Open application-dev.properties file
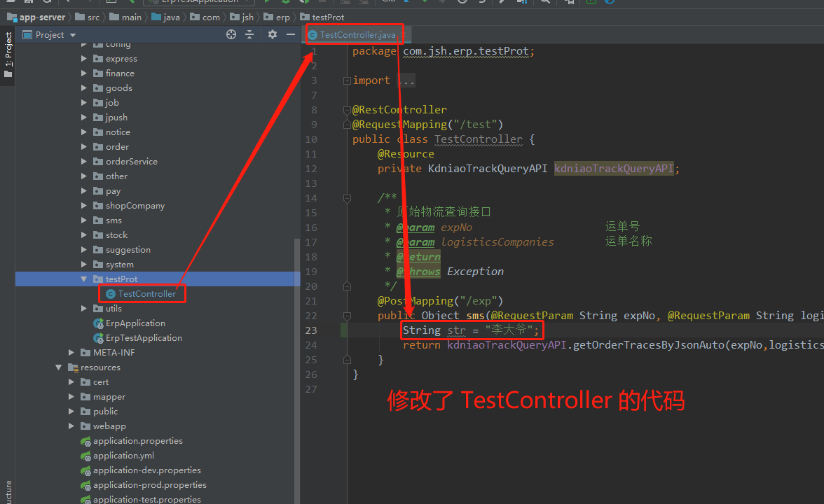 click(x=146, y=470)
